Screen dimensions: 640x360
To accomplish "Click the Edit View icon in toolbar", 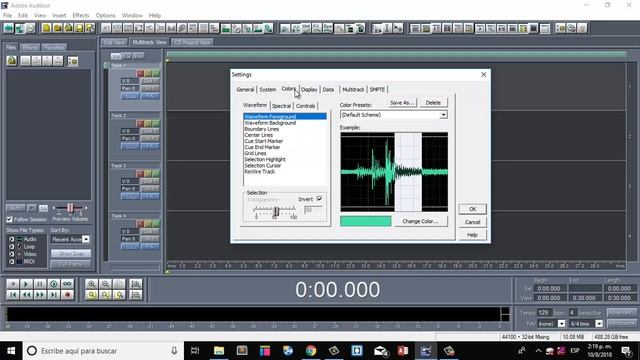I will (9, 28).
